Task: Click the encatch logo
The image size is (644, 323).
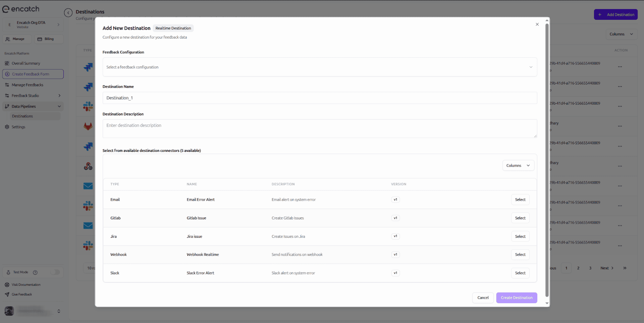Action: point(21,9)
